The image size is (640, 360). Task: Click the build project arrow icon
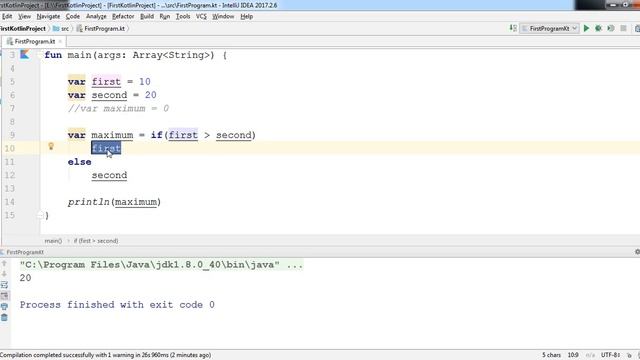coord(513,28)
